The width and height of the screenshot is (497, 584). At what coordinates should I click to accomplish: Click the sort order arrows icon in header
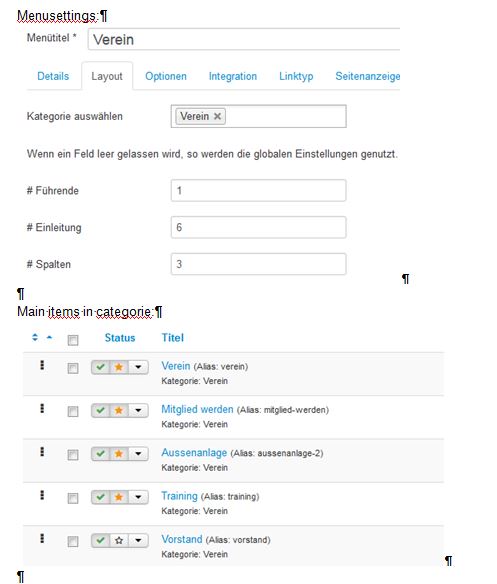click(35, 337)
